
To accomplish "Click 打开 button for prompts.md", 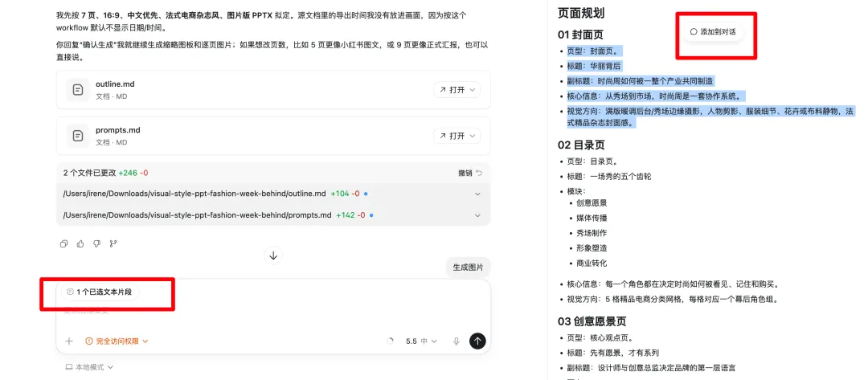I will [457, 136].
